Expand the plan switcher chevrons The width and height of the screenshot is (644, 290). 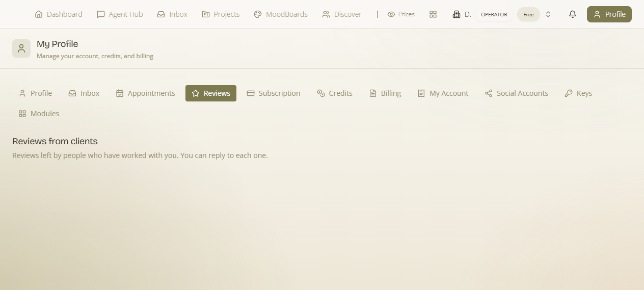pos(548,14)
